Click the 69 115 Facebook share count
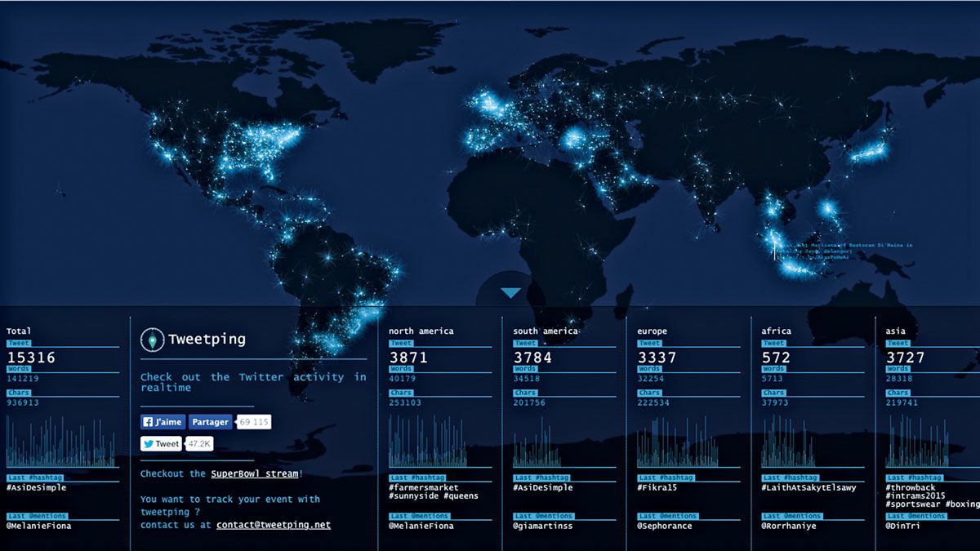Screen dimensions: 980x551 253,422
